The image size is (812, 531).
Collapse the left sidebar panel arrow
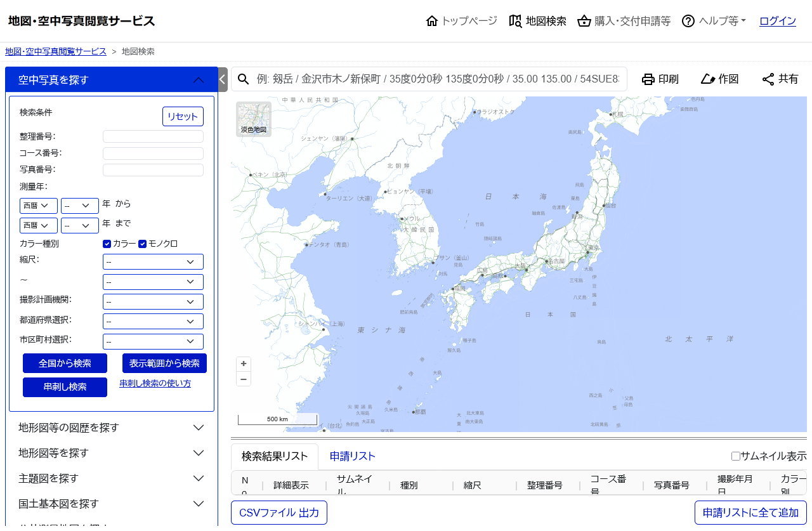tap(223, 79)
